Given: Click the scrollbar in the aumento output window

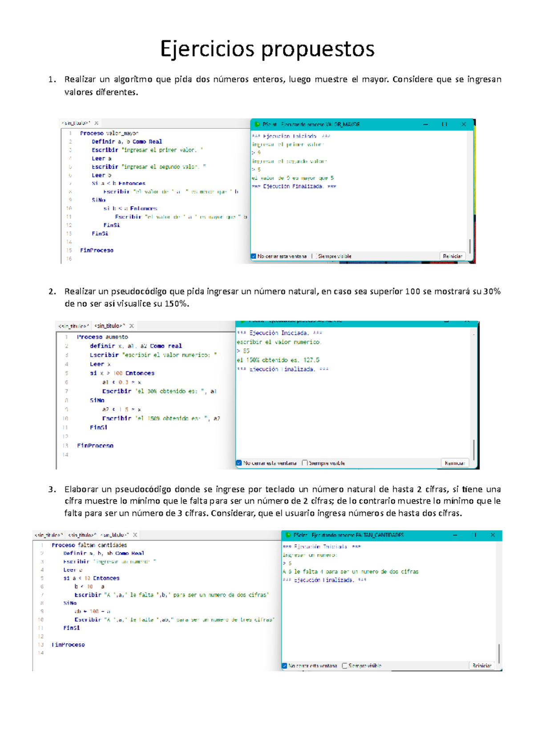Looking at the screenshot, I should tap(474, 450).
